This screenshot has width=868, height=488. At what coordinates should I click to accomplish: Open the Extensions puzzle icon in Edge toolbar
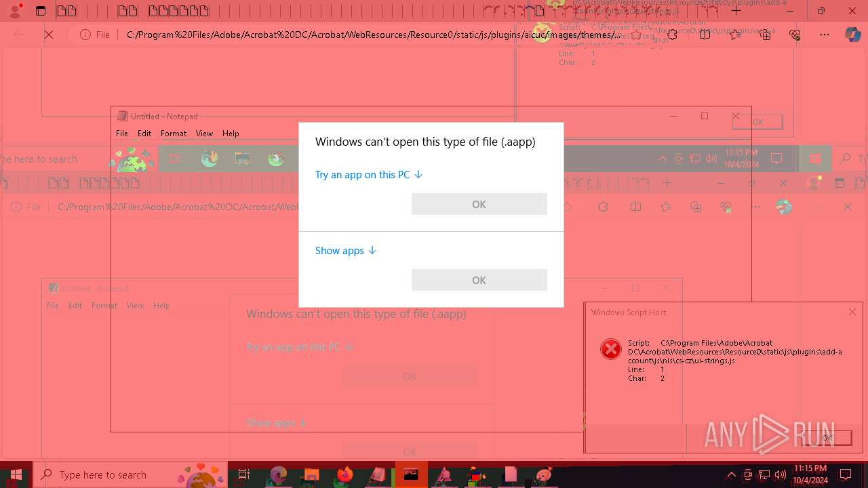(672, 35)
